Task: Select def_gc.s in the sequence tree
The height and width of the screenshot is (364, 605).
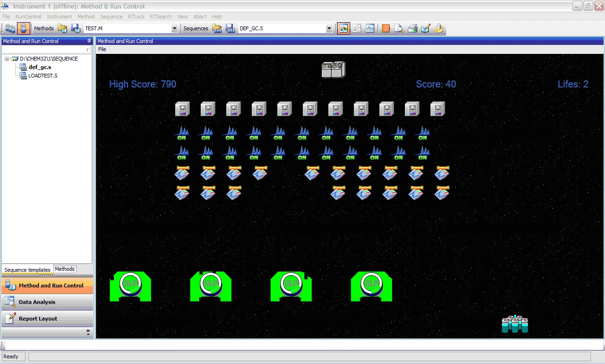Action: point(40,67)
